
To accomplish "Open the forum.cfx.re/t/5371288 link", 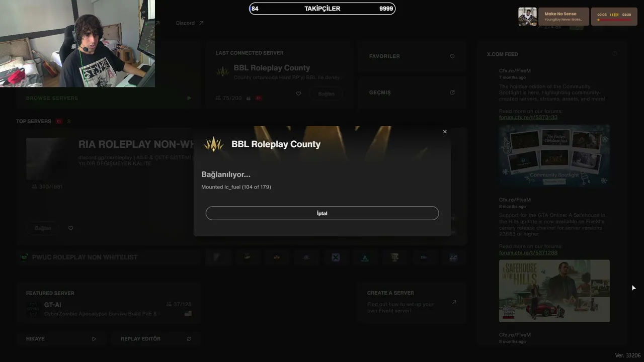I will click(x=528, y=253).
